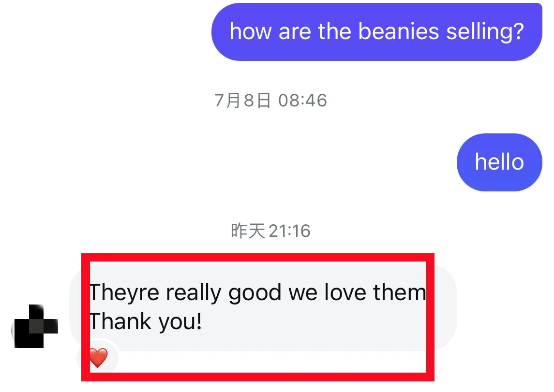Tap the blue "hello" message bubble
This screenshot has width=554, height=392.
[499, 162]
